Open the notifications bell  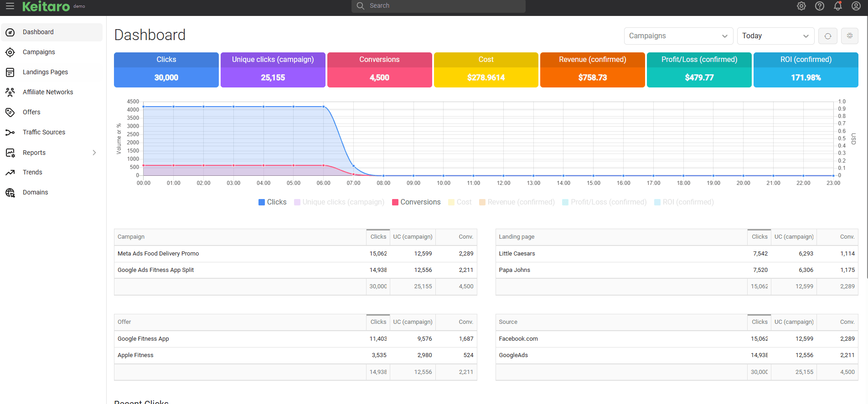point(838,6)
